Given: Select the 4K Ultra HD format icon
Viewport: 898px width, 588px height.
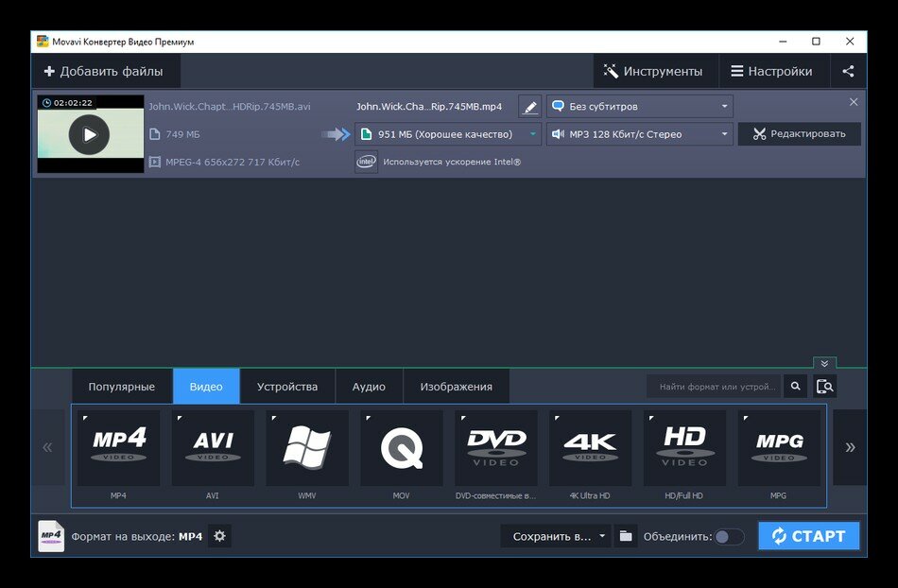Looking at the screenshot, I should click(591, 448).
